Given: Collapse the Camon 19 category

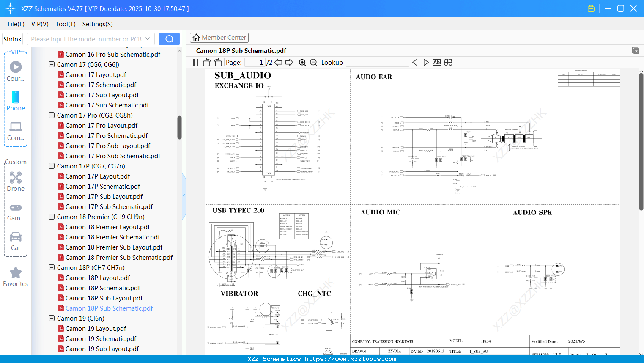Looking at the screenshot, I should (x=51, y=318).
